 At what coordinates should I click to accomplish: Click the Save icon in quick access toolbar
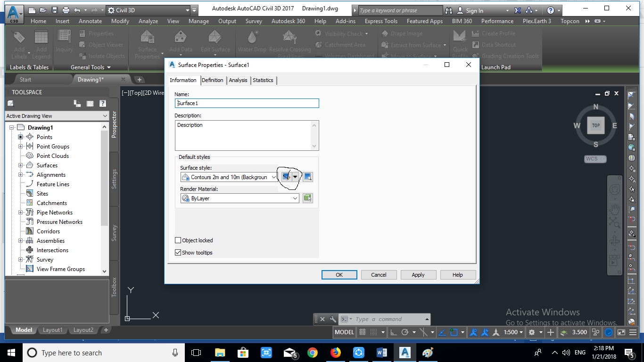point(55,10)
